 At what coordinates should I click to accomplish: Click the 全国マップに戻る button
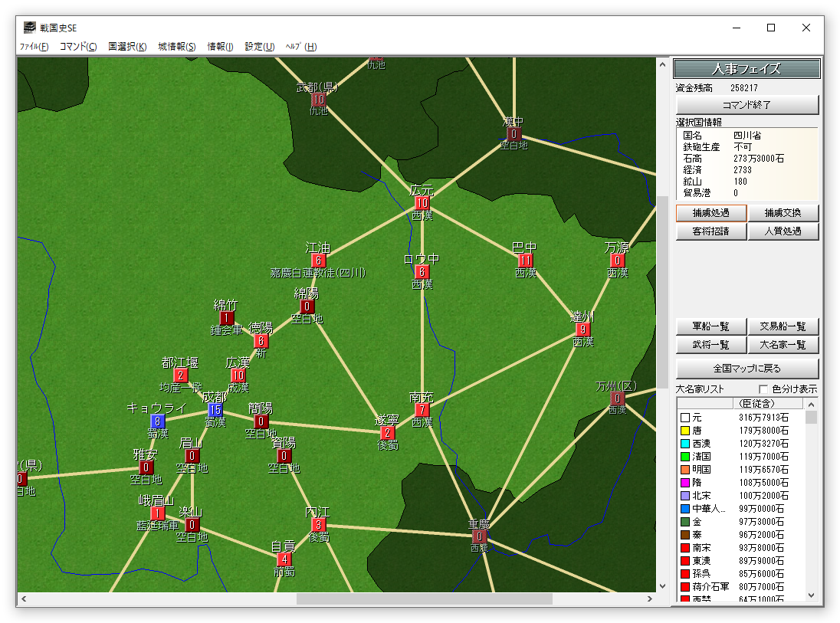(x=747, y=368)
